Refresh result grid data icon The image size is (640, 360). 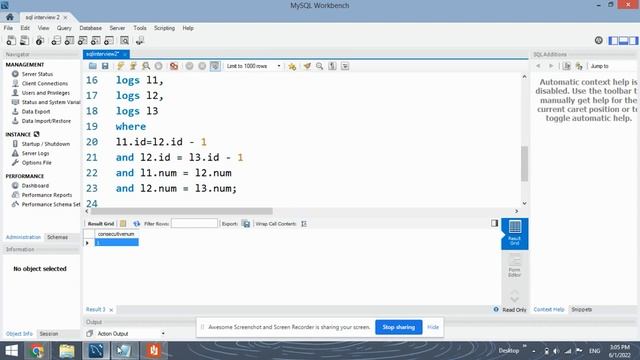136,224
